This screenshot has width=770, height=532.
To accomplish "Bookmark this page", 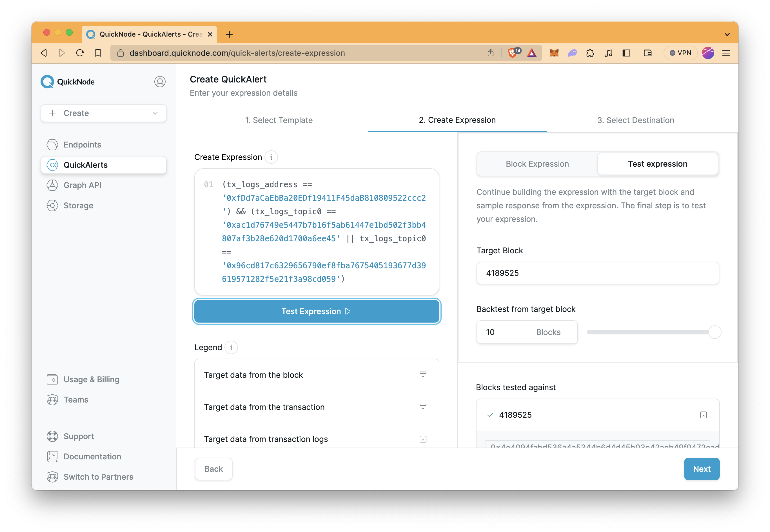I will (x=98, y=53).
